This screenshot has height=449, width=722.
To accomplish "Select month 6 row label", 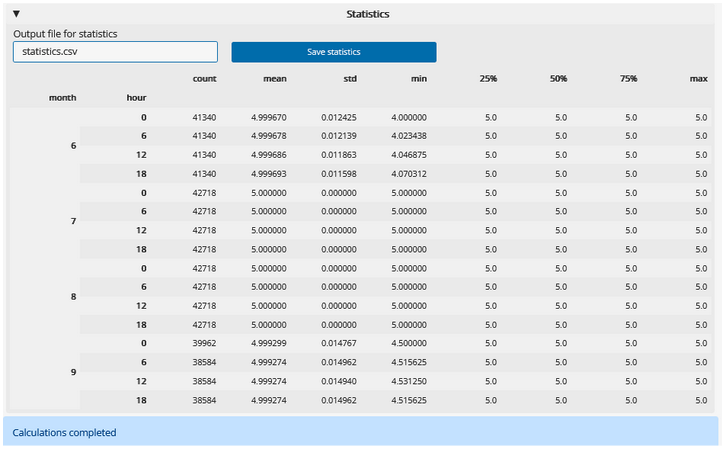I will coord(73,146).
